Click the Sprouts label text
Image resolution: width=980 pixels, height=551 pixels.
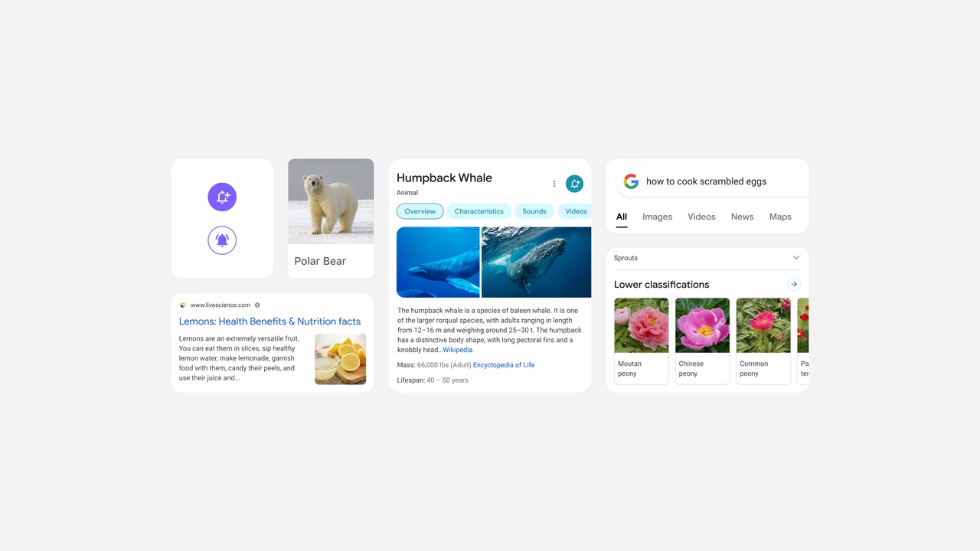[626, 258]
